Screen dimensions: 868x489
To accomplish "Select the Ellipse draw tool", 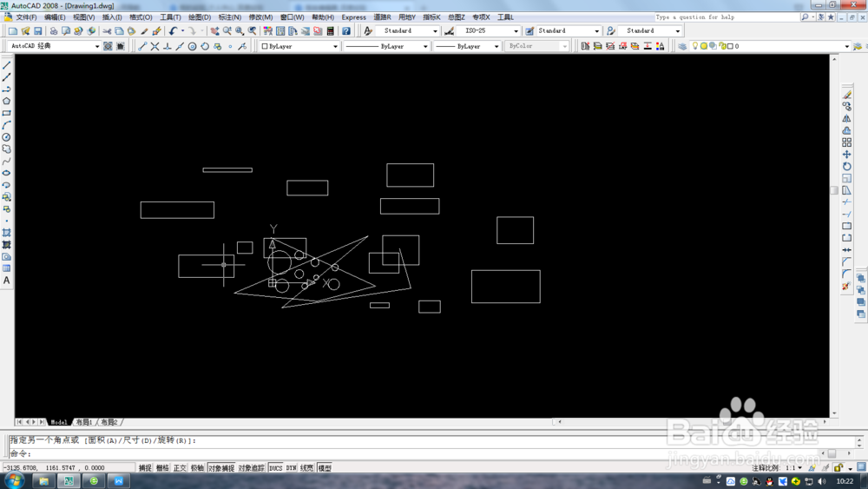I will 7,173.
